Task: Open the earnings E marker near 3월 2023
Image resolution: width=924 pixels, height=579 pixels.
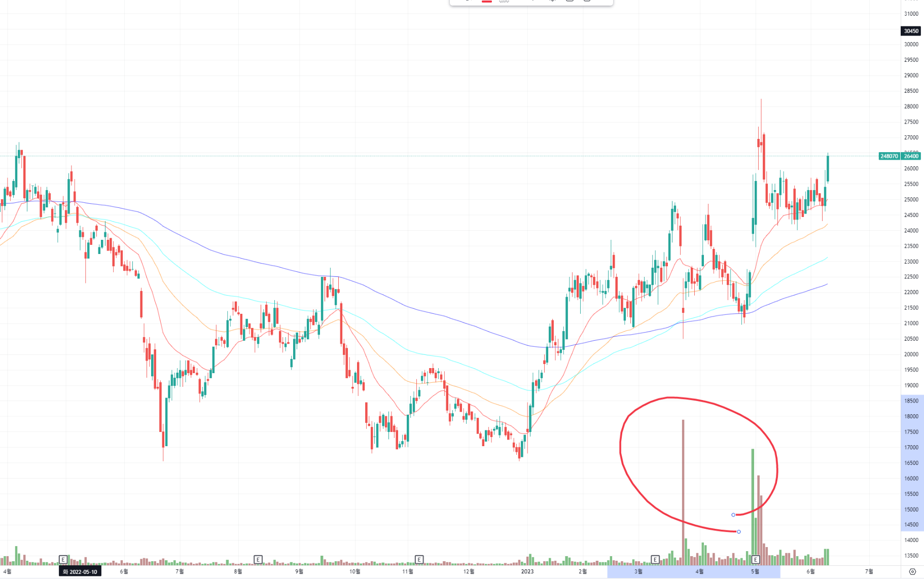Action: click(655, 559)
